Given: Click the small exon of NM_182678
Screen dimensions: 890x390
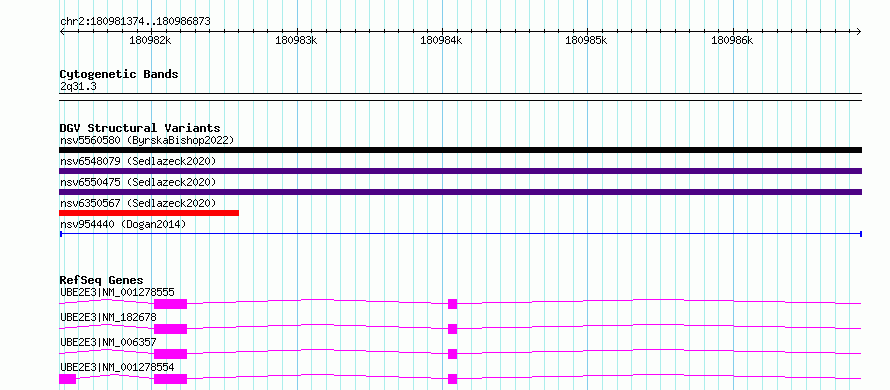Looking at the screenshot, I should (x=452, y=329).
